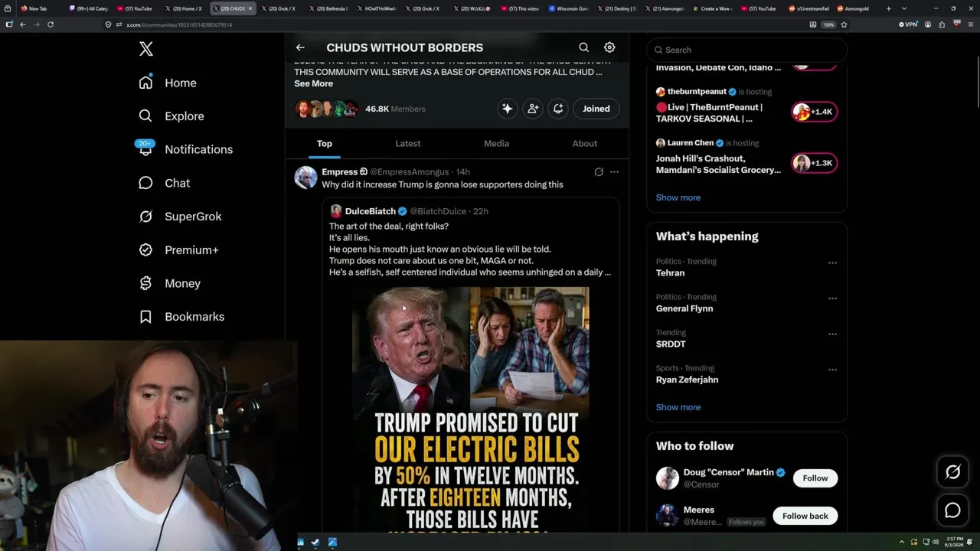Toggle community notifications bell-plus icon
Image resolution: width=980 pixels, height=551 pixels.
pyautogui.click(x=558, y=109)
